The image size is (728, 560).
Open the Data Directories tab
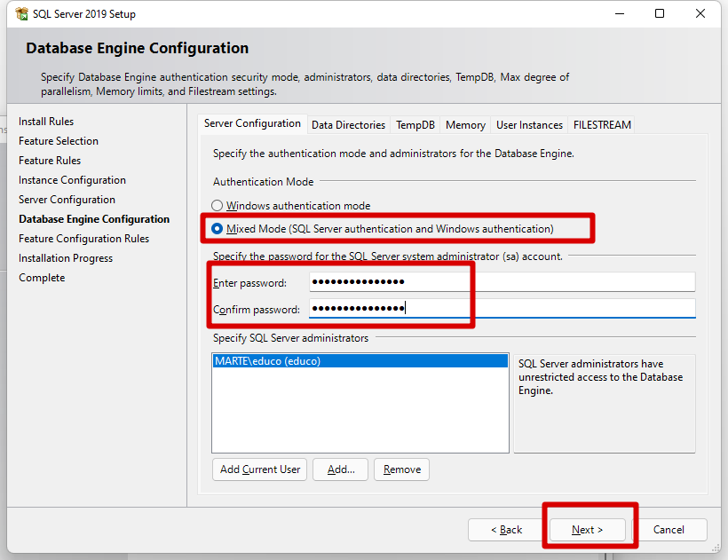point(348,125)
